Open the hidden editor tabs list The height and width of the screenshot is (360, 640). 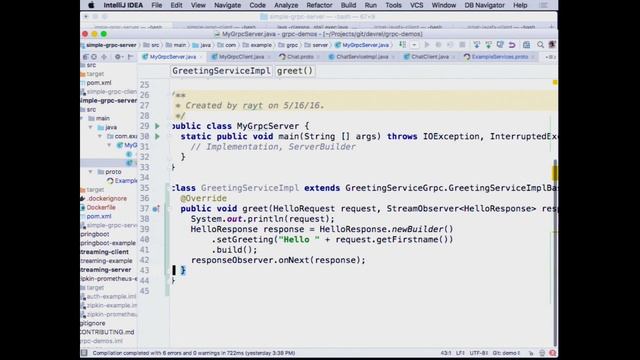coord(550,57)
